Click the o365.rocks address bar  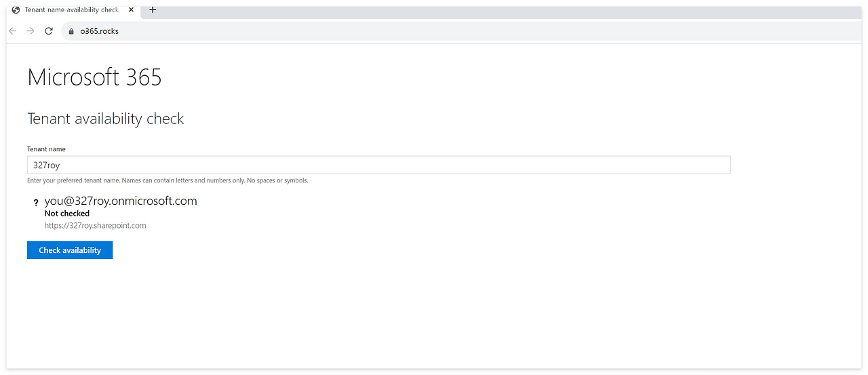tap(461, 31)
